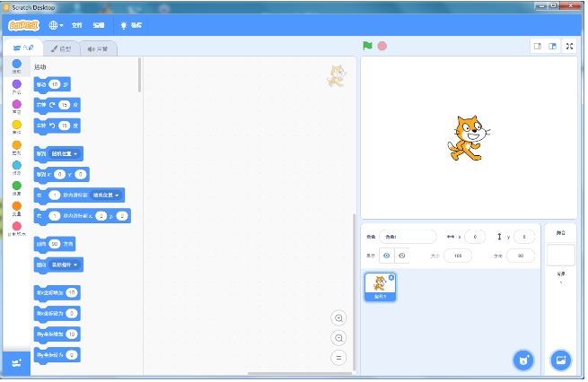
Task: Select the purple Looks category circle
Action: (x=16, y=84)
